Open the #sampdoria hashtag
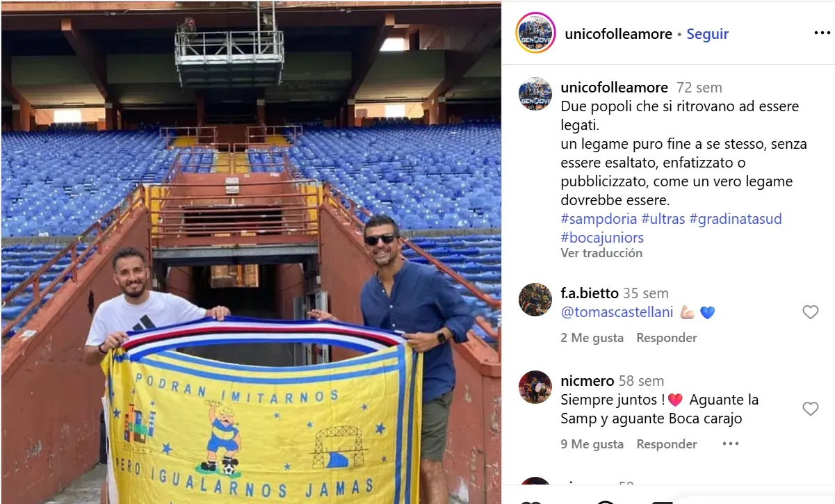Image resolution: width=835 pixels, height=504 pixels. point(599,219)
